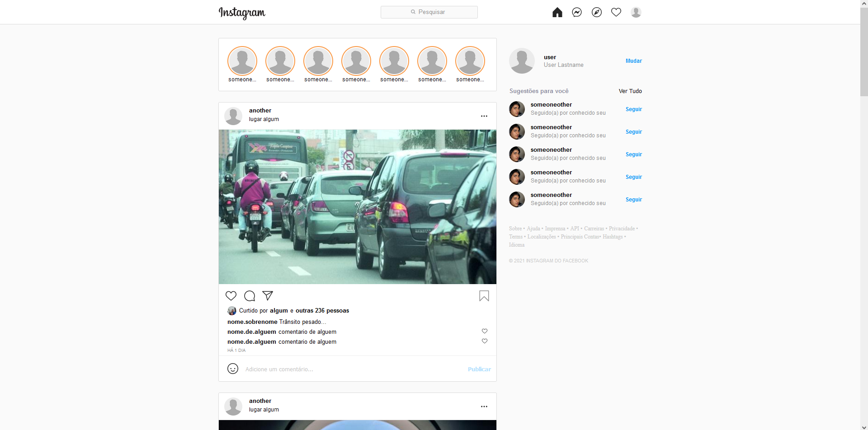
Task: Open liker 'algum' profile link
Action: click(279, 311)
